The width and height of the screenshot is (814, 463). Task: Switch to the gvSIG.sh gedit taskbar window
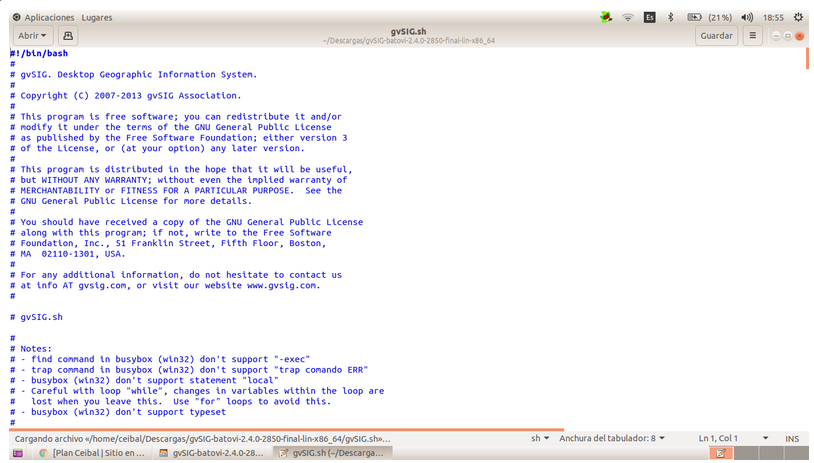tap(332, 453)
